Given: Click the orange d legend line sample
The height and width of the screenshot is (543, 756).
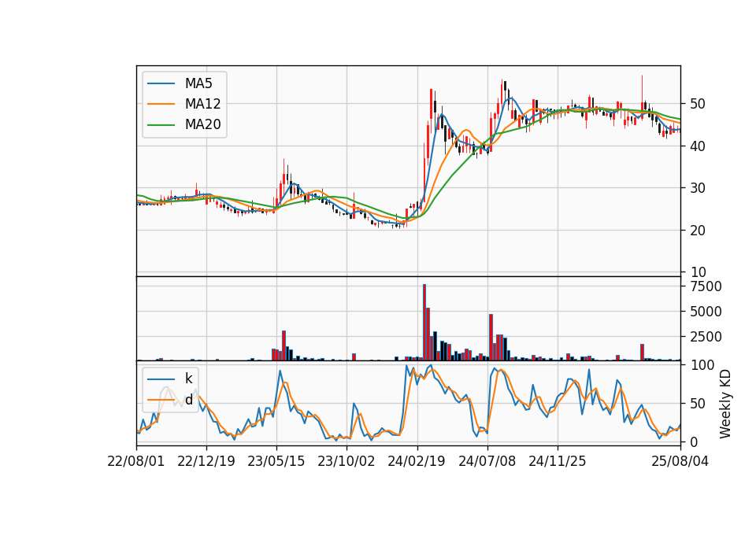Looking at the screenshot, I should (161, 400).
